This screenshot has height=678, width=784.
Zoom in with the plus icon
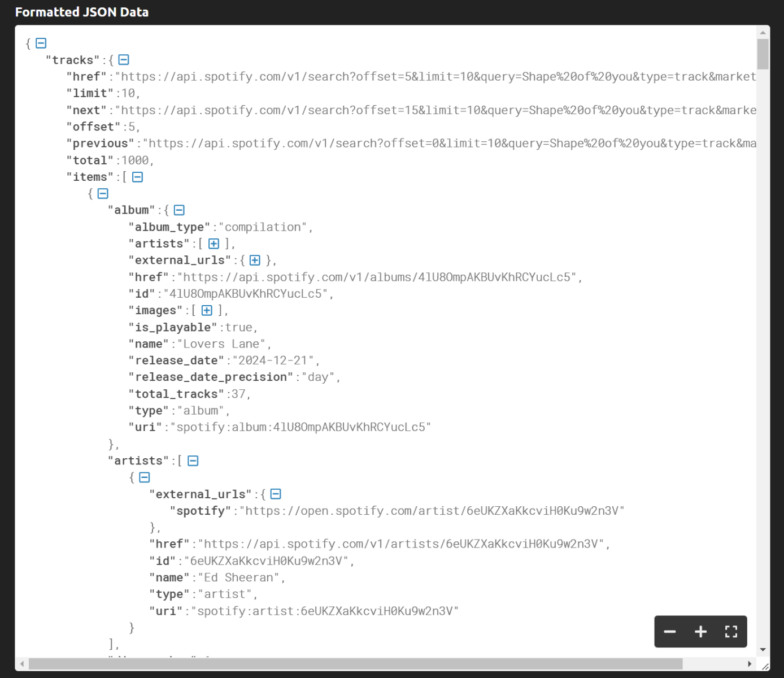[x=700, y=632]
